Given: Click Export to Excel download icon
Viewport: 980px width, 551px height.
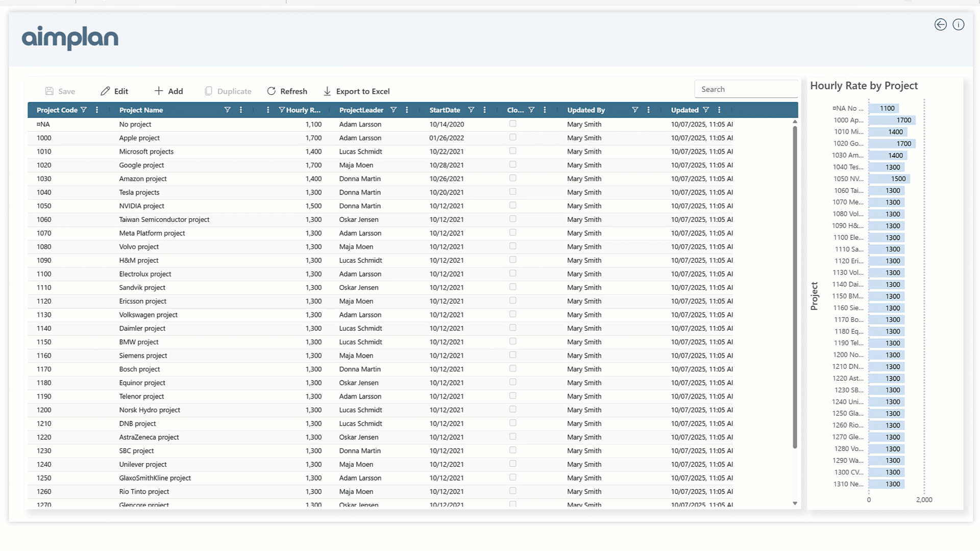Looking at the screenshot, I should [x=327, y=91].
